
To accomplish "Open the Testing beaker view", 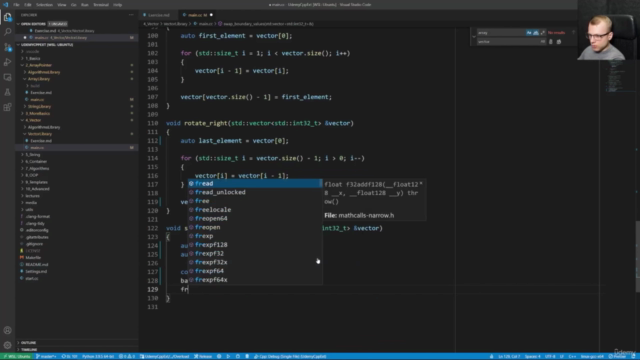I will (7, 92).
